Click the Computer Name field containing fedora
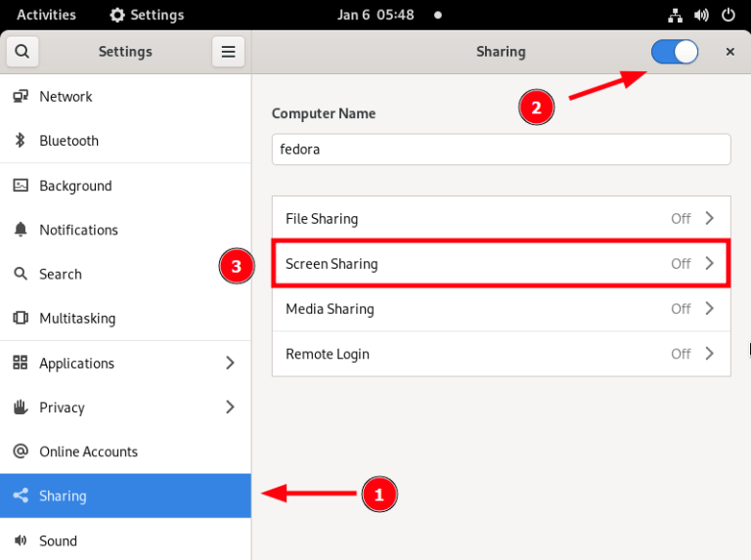 (x=501, y=150)
